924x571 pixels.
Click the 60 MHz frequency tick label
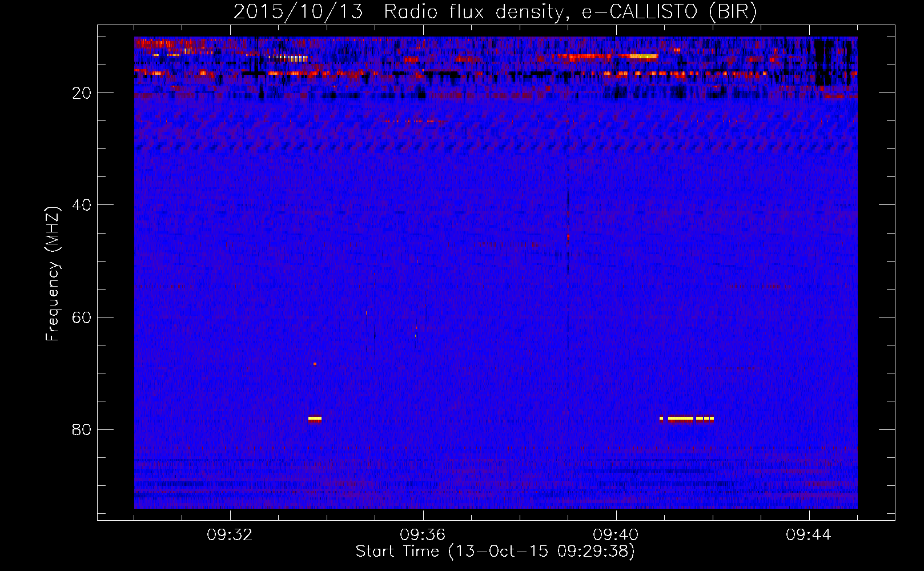click(x=82, y=317)
